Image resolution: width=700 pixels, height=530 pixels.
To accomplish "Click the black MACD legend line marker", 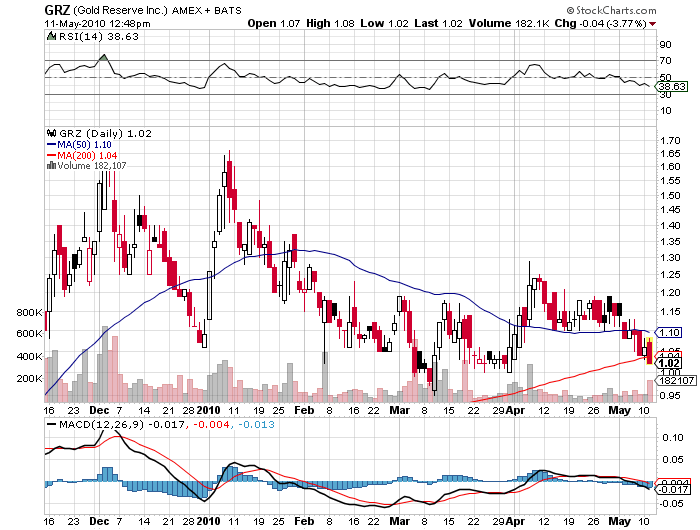I will point(51,424).
